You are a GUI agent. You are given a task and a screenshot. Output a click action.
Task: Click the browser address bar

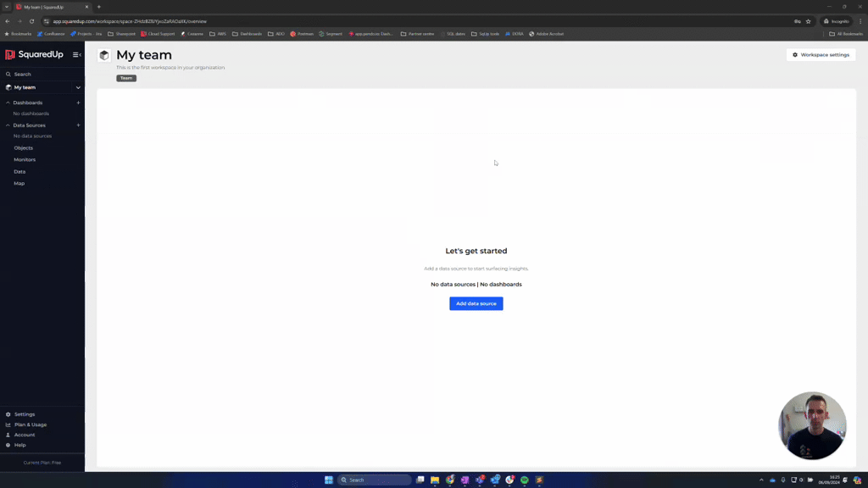(415, 21)
